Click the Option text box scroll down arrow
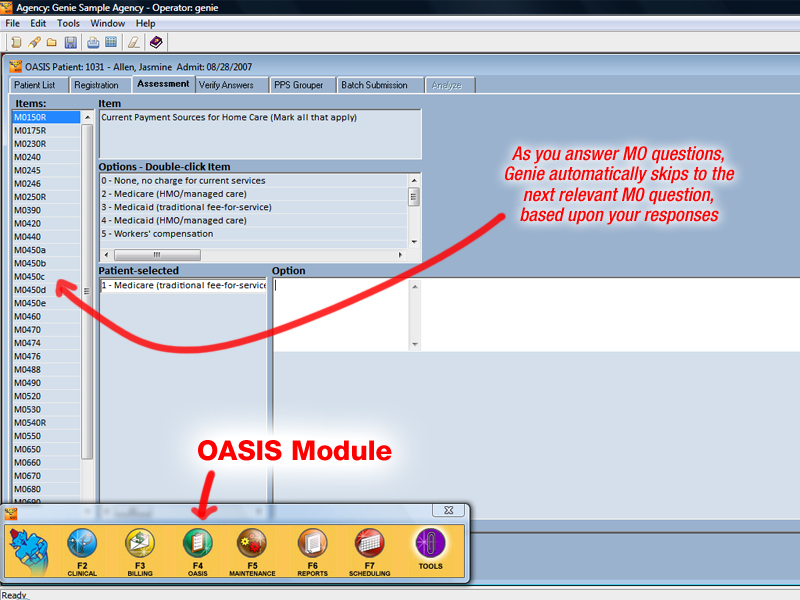The height and width of the screenshot is (600, 800). click(x=415, y=344)
